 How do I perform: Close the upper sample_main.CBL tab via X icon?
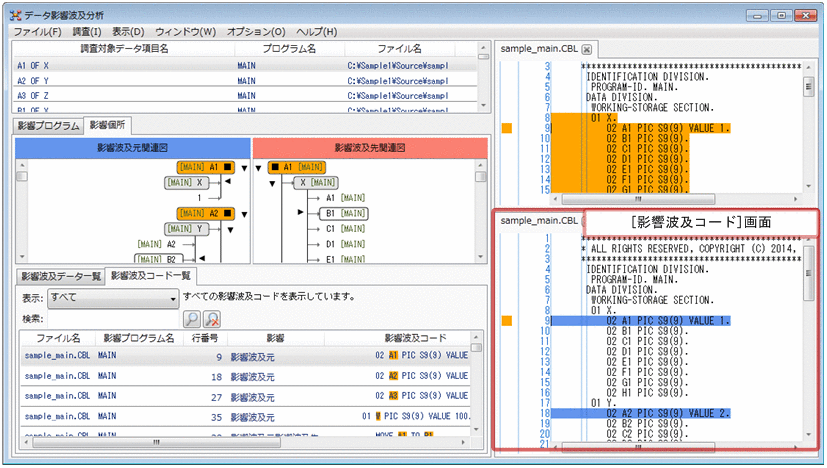tap(586, 50)
